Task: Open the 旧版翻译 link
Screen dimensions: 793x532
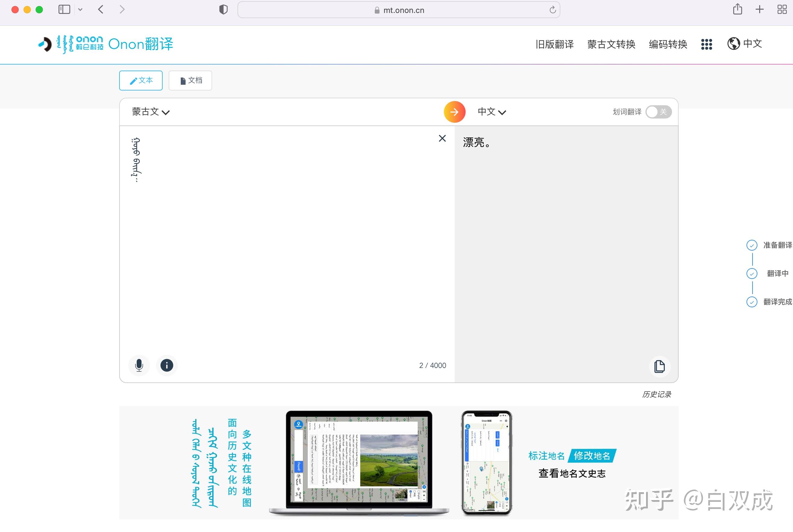Action: (554, 44)
